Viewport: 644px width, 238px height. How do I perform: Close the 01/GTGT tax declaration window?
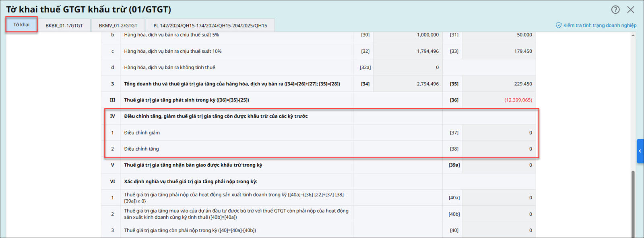click(631, 10)
